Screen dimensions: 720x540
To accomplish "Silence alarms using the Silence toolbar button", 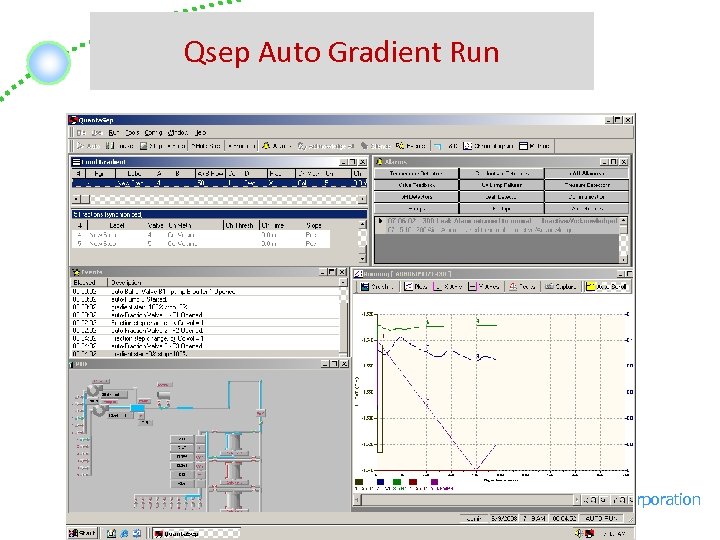I will click(375, 146).
